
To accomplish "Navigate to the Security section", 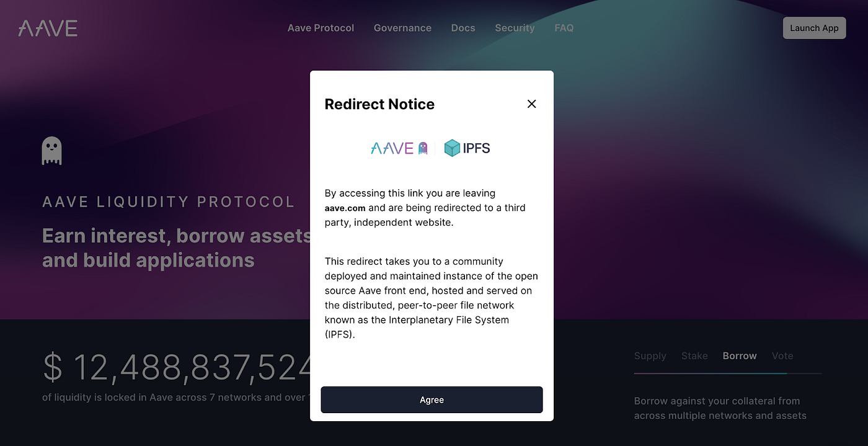I will tap(515, 28).
